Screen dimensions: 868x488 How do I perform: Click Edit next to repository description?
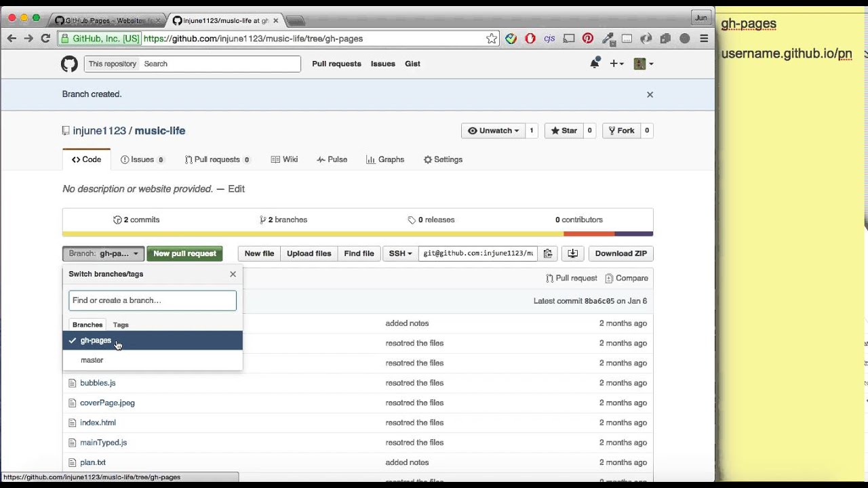pos(236,189)
